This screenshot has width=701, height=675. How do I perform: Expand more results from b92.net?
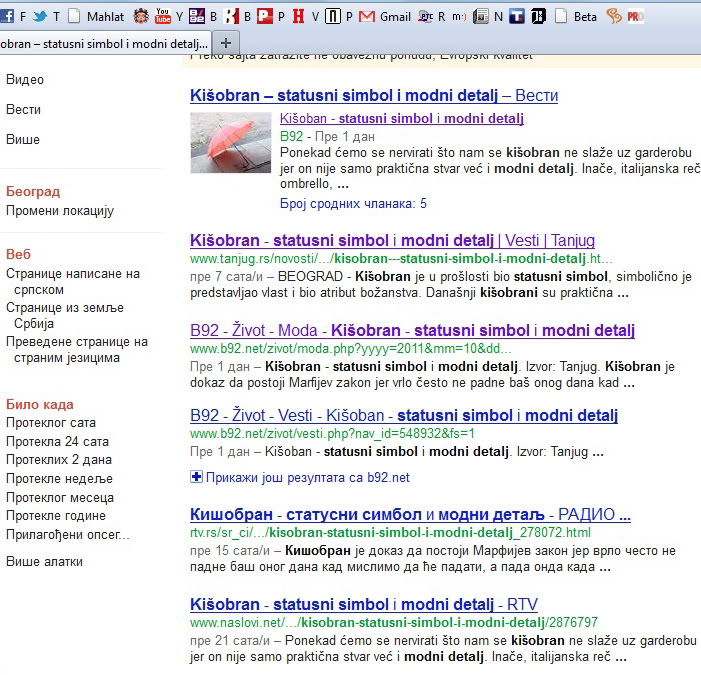[x=300, y=477]
